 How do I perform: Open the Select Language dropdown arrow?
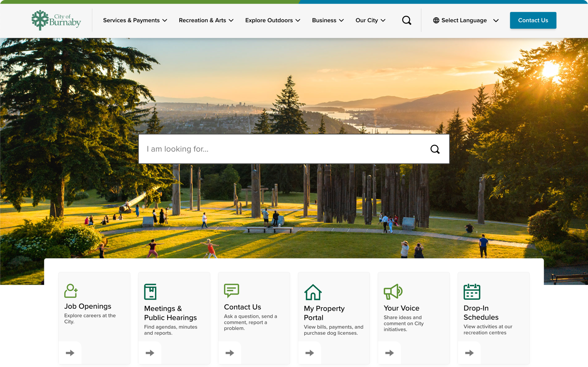click(x=496, y=21)
